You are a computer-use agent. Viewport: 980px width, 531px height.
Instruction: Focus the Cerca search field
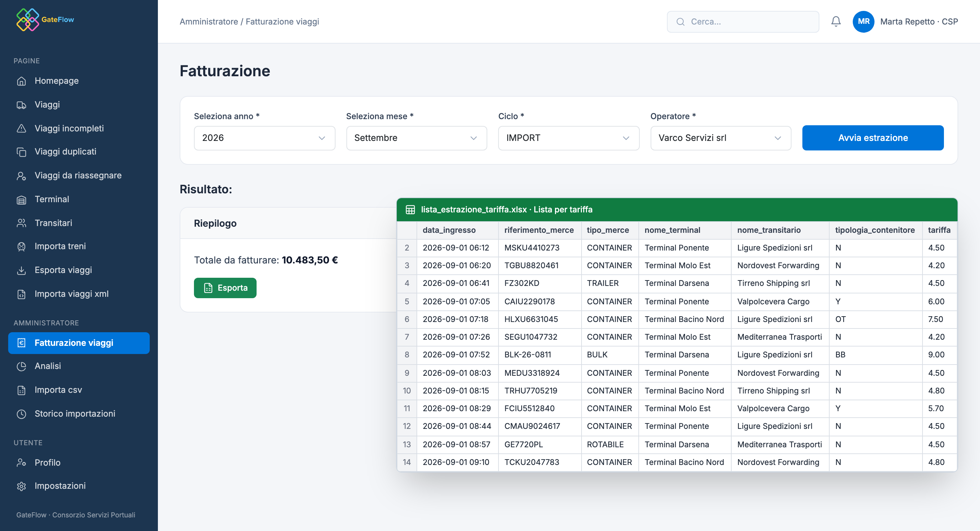(742, 22)
